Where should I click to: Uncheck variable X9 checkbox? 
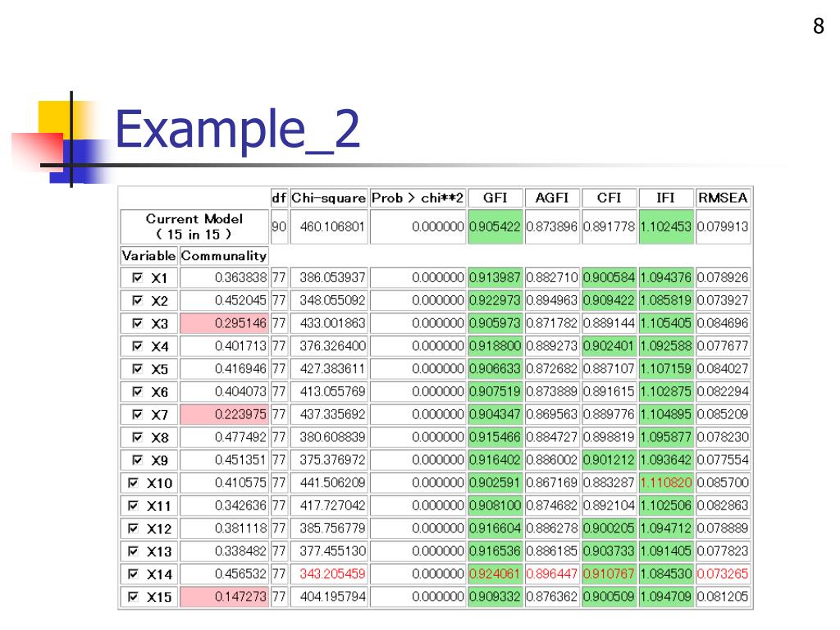click(138, 459)
